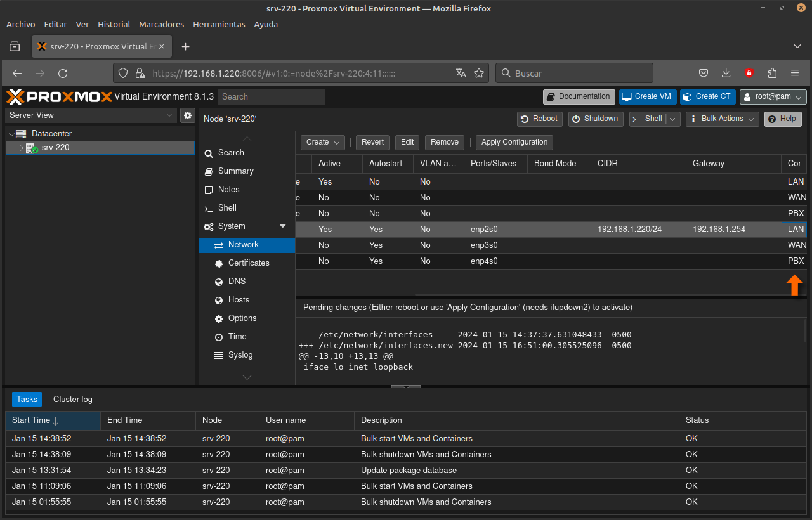The width and height of the screenshot is (812, 520).
Task: Open the Shell split-button dropdown arrow
Action: pos(672,119)
